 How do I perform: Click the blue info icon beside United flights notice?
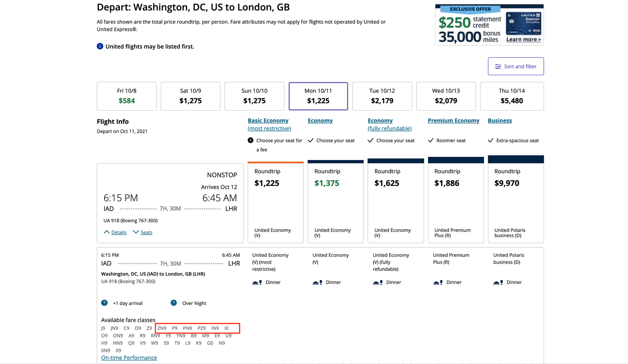click(100, 46)
